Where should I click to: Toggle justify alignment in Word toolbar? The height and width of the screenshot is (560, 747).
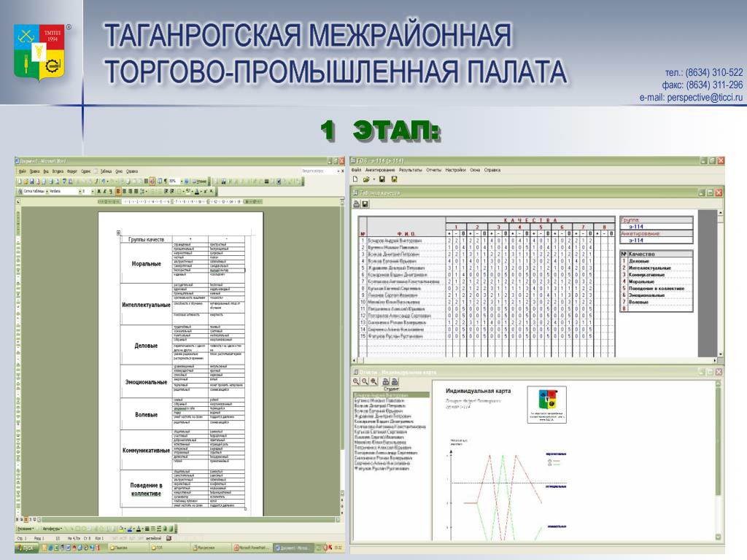coord(136,192)
